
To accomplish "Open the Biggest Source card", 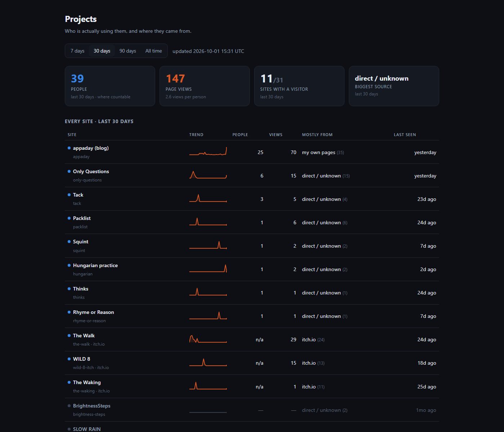I will tap(394, 86).
